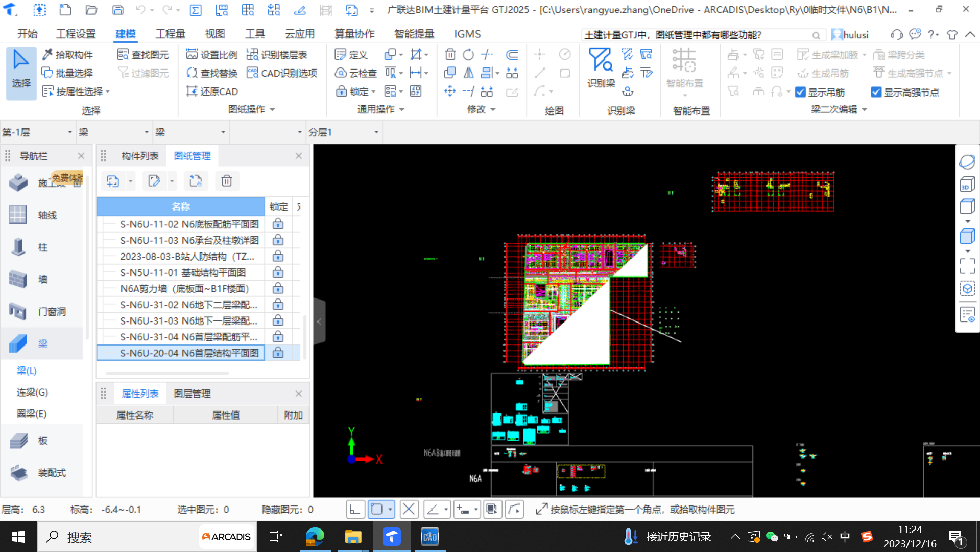Click the 定义 define button
980x552 pixels.
[x=351, y=55]
